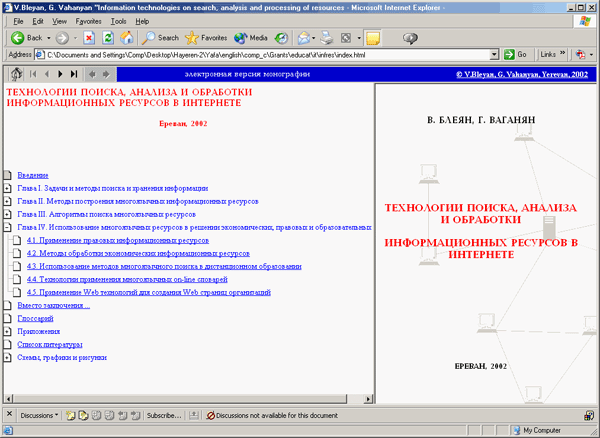600x438 pixels.
Task: Expand the Приложения tree node
Action: [7, 331]
